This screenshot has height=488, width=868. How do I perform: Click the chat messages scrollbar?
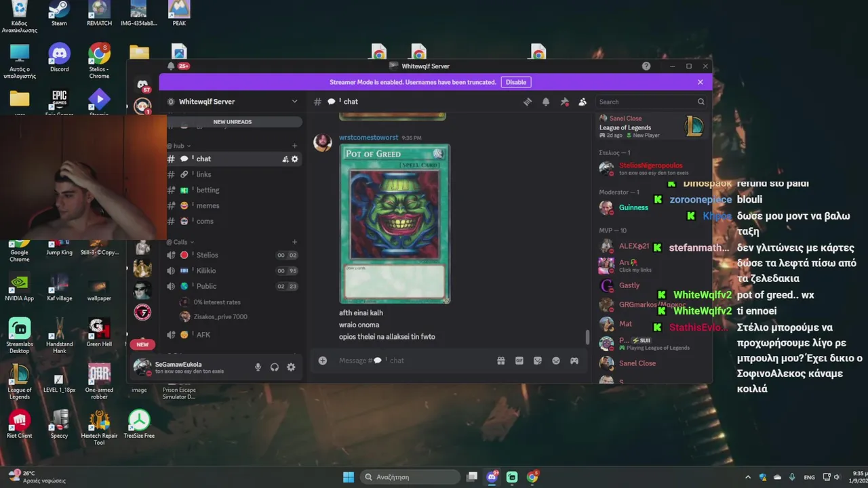[587, 338]
